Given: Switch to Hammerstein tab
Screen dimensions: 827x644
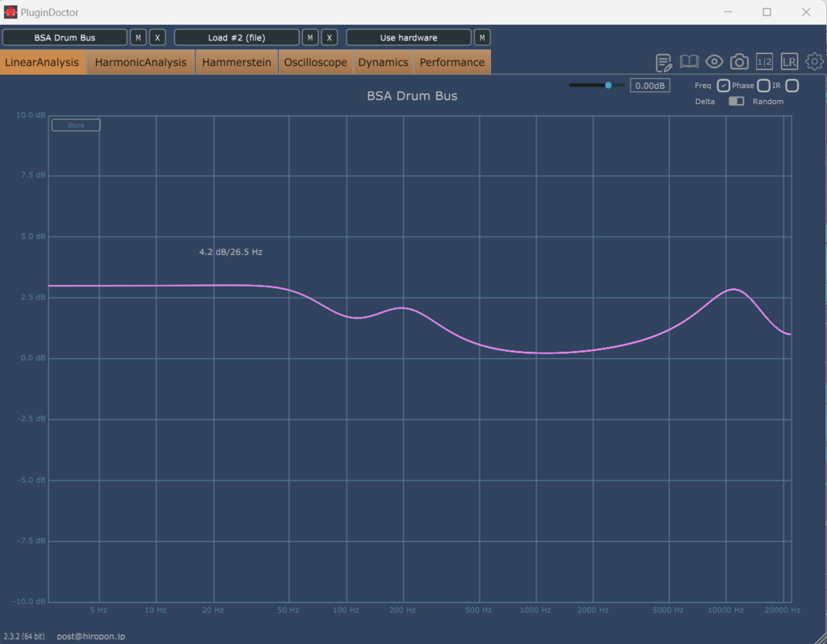Looking at the screenshot, I should [237, 62].
